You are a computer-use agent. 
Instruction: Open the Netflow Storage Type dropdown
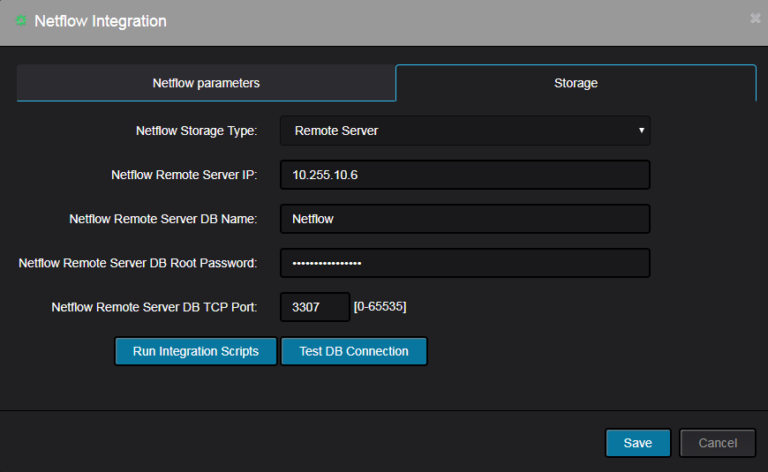tap(465, 131)
